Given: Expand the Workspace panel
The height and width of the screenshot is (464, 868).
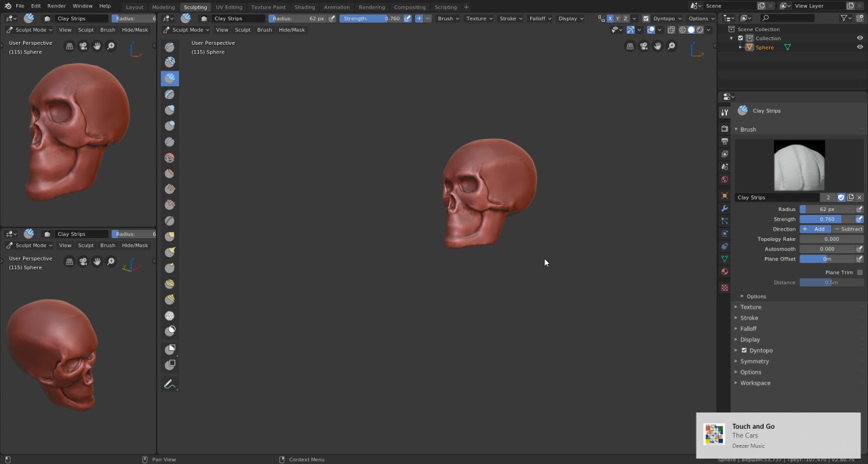Looking at the screenshot, I should tap(755, 383).
